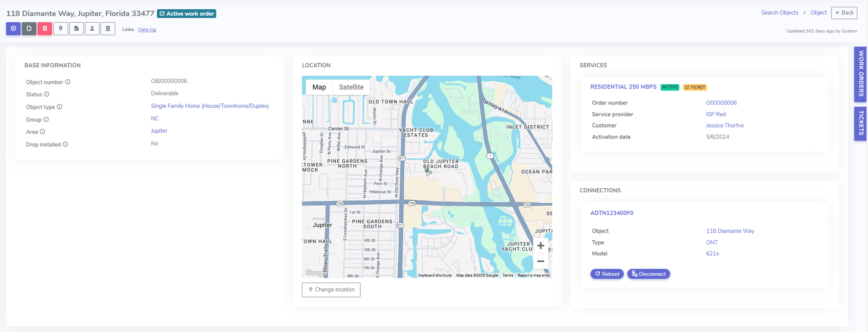Click the gray edit object toolbar button
This screenshot has height=332, width=868.
coord(29,29)
